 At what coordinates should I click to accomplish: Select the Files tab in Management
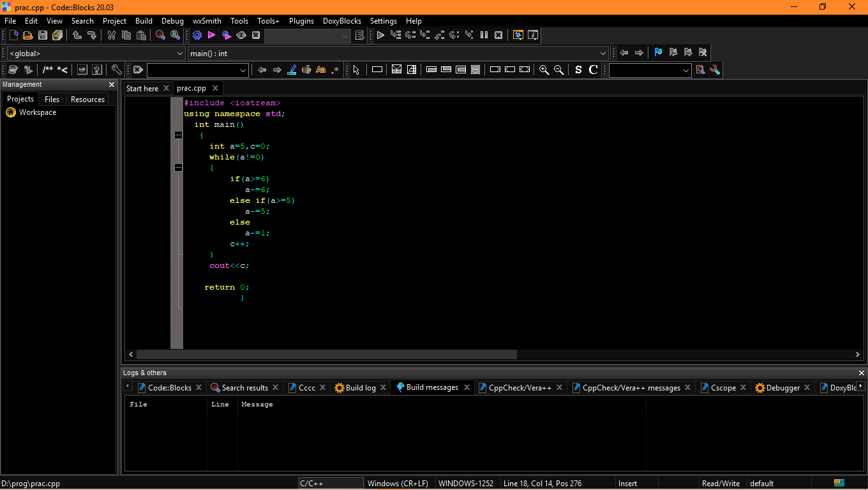click(x=52, y=99)
